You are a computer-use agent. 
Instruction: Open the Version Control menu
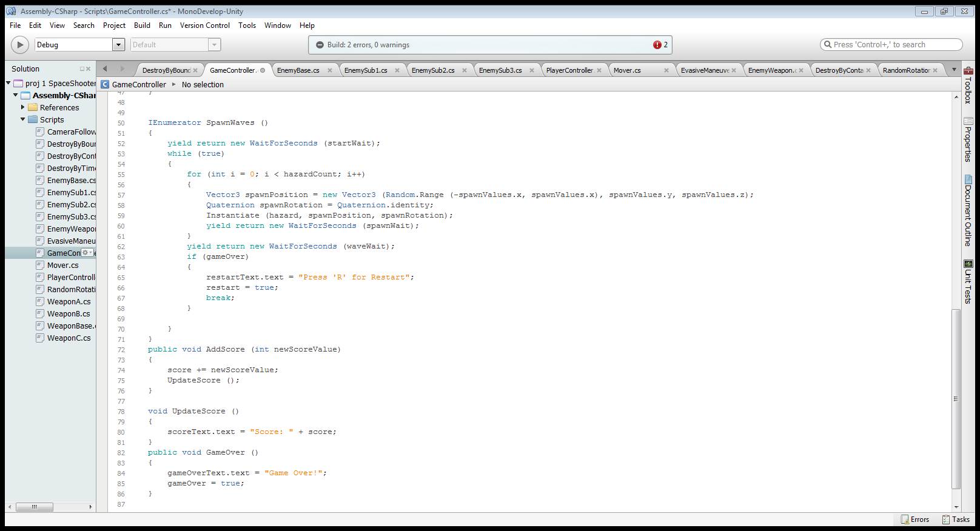tap(205, 25)
